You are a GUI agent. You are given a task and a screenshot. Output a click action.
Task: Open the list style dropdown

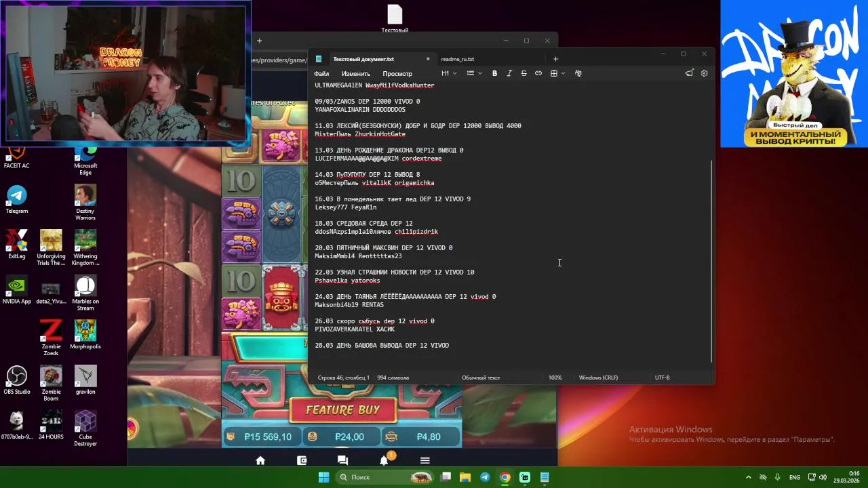[x=474, y=73]
